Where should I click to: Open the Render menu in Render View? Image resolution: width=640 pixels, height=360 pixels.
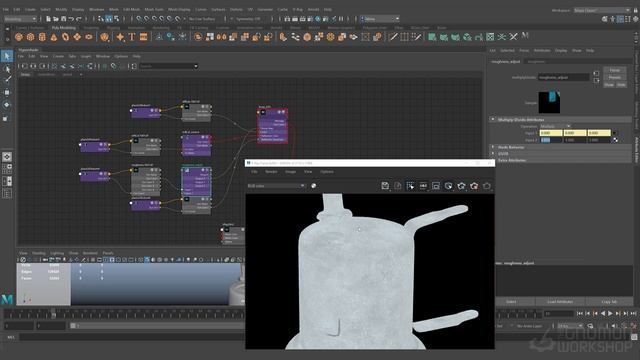coord(271,172)
